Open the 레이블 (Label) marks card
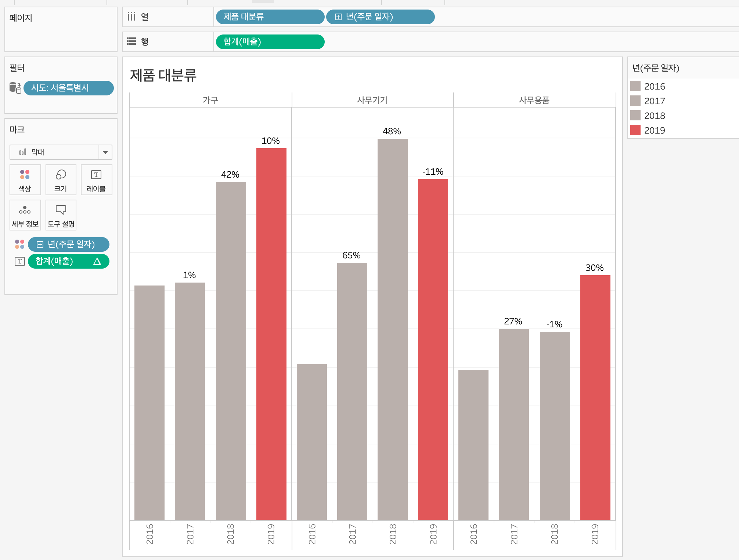This screenshot has height=560, width=739. tap(96, 179)
